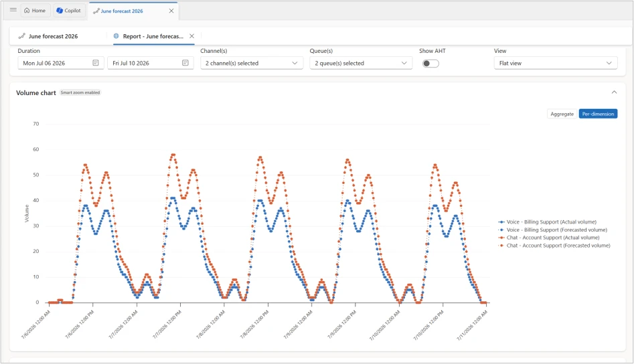Image resolution: width=634 pixels, height=364 pixels.
Task: Open the start date calendar picker icon
Action: pos(96,63)
